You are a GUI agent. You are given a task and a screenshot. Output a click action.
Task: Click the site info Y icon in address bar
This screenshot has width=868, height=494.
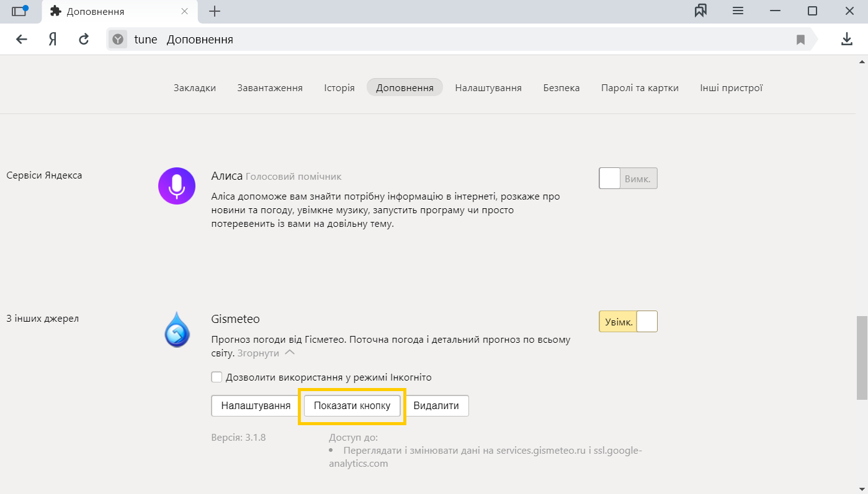pyautogui.click(x=118, y=40)
